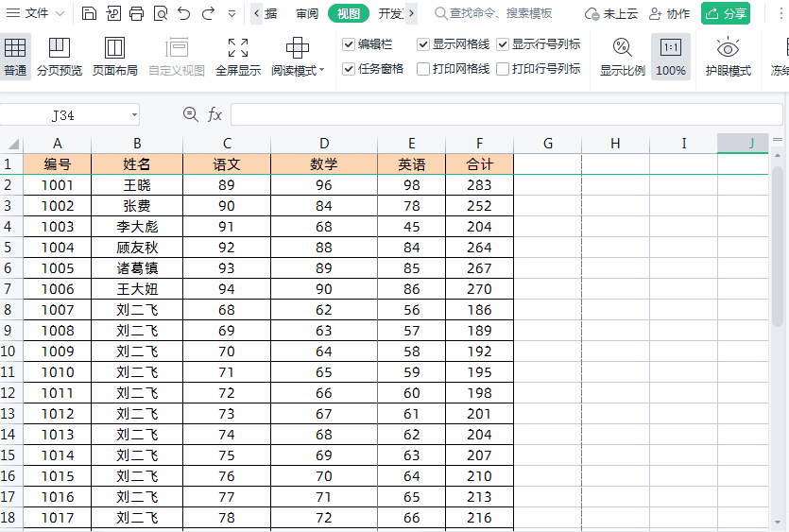
Task: Open Print Preview icon
Action: pyautogui.click(x=161, y=13)
